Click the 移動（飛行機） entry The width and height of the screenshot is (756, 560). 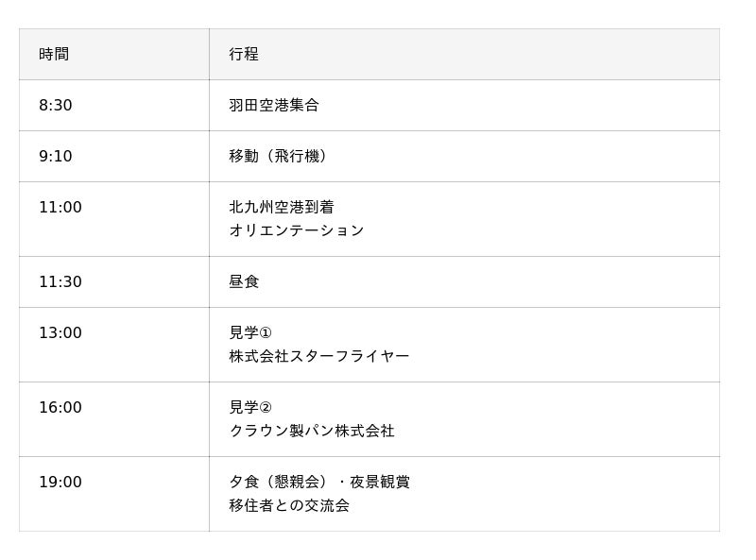[281, 156]
